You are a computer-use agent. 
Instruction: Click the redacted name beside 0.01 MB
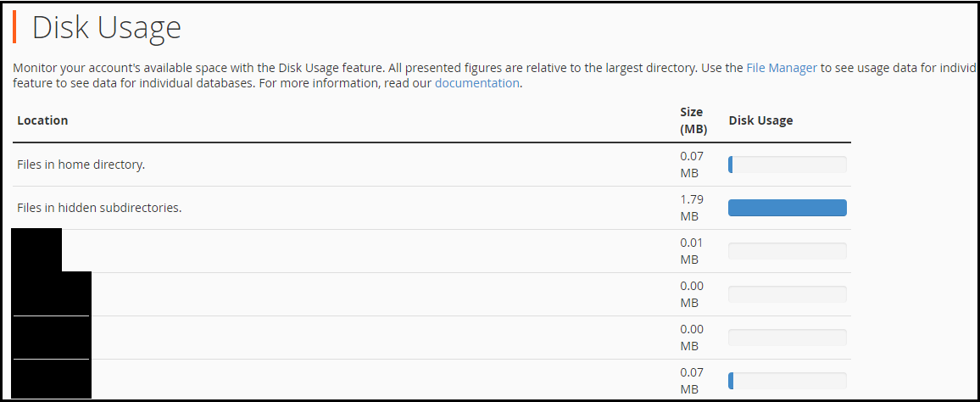(x=37, y=251)
